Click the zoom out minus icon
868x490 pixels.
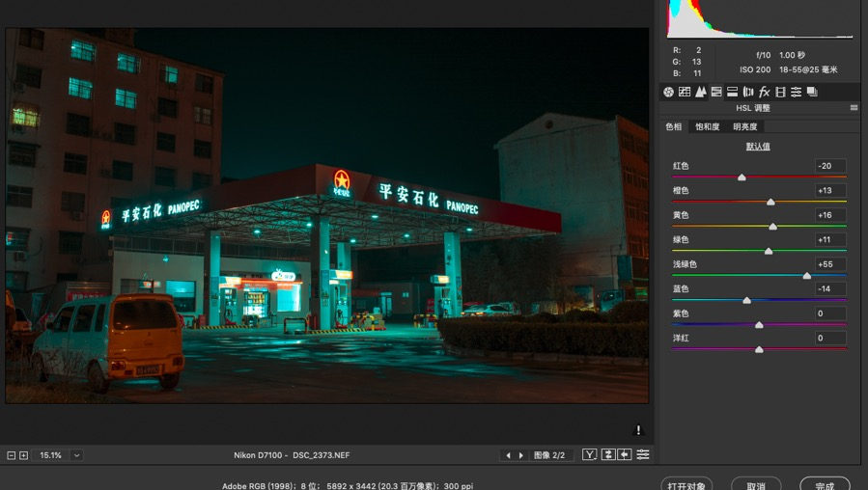point(11,455)
